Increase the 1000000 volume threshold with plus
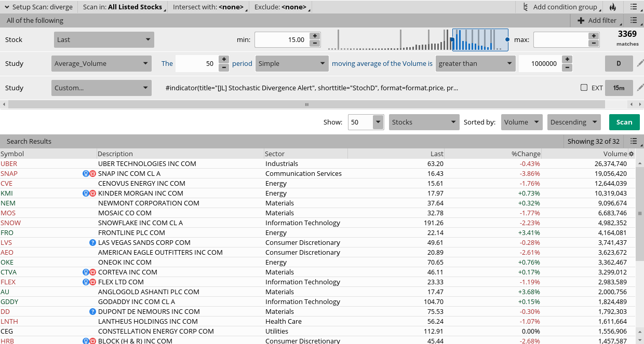 pos(567,60)
